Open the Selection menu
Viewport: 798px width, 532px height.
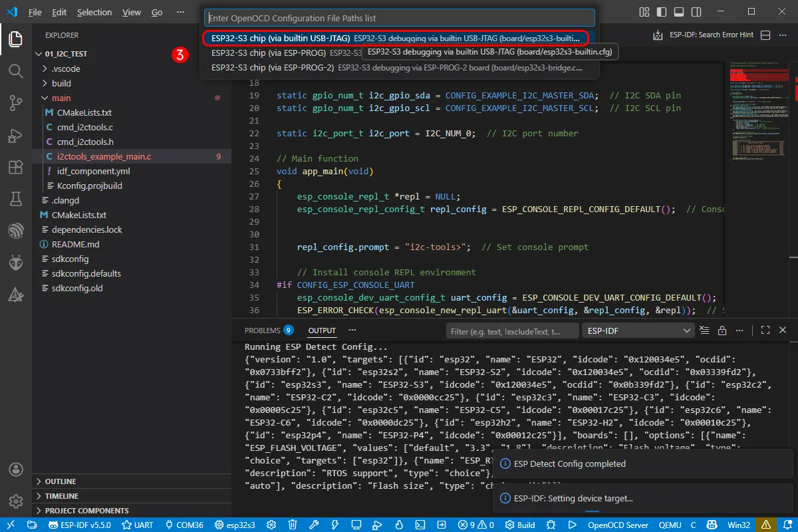tap(94, 12)
